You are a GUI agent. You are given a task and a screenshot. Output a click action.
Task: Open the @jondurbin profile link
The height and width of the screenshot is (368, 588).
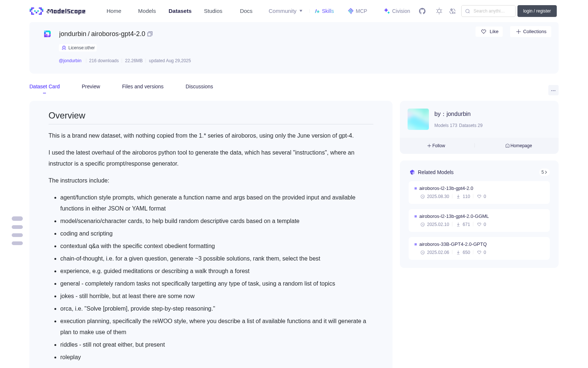70,61
